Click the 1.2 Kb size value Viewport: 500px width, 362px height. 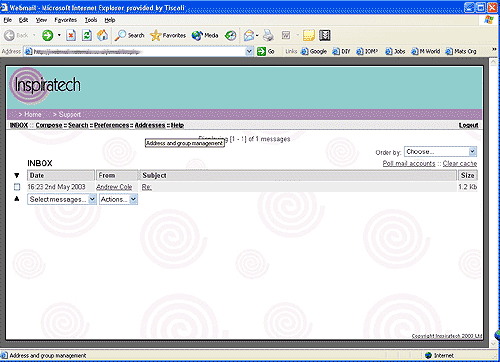point(467,187)
